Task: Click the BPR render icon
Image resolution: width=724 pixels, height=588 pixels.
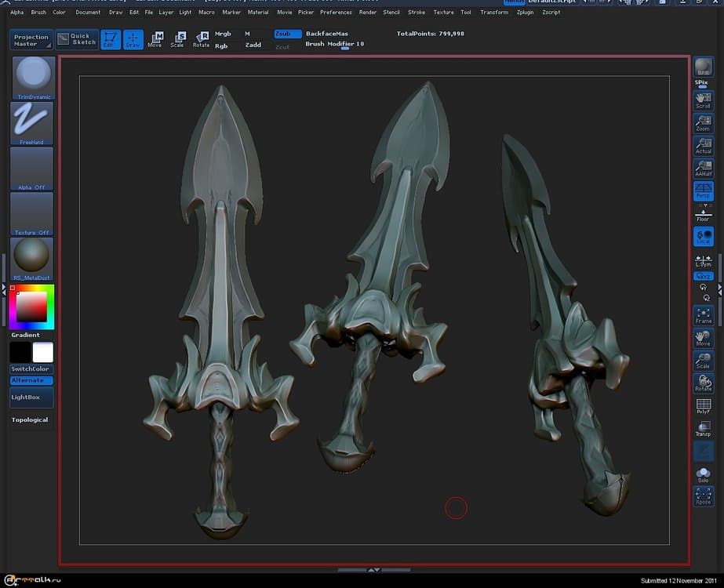Action: (703, 69)
